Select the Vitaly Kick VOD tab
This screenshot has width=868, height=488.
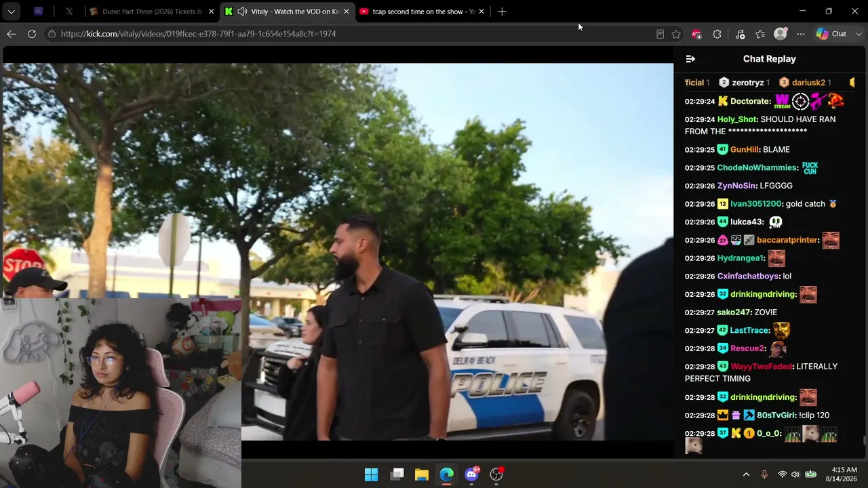coord(287,12)
